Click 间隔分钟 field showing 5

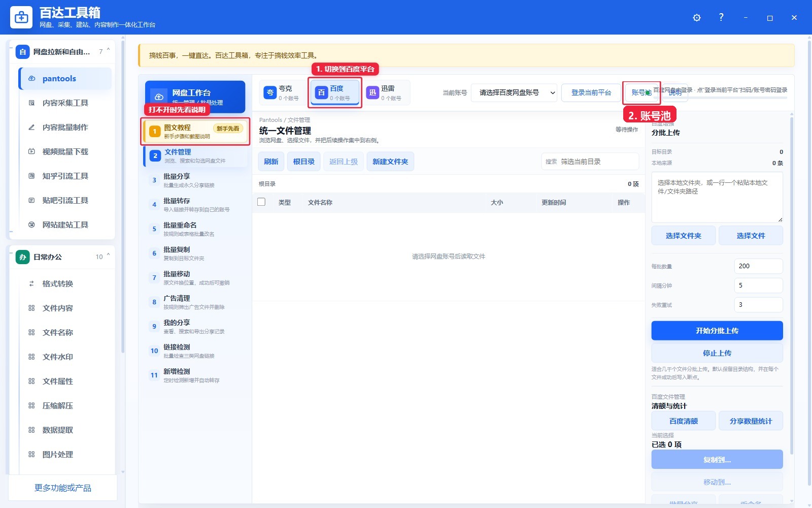[758, 285]
